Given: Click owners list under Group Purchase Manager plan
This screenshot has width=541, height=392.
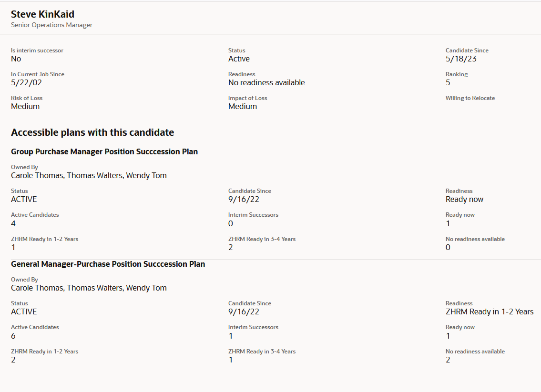Looking at the screenshot, I should [89, 175].
